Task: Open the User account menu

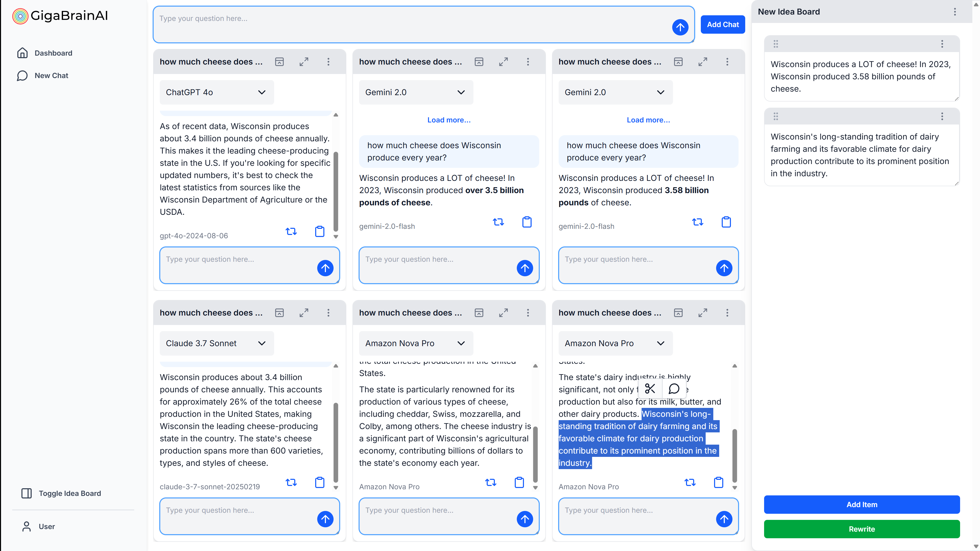Action: (38, 526)
